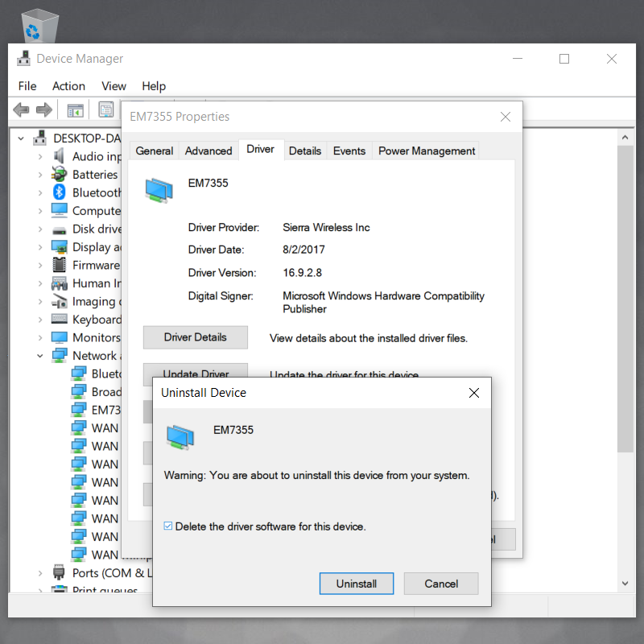Click the Ports (COM & LPT) connector icon
This screenshot has width=644, height=644.
coord(60,573)
